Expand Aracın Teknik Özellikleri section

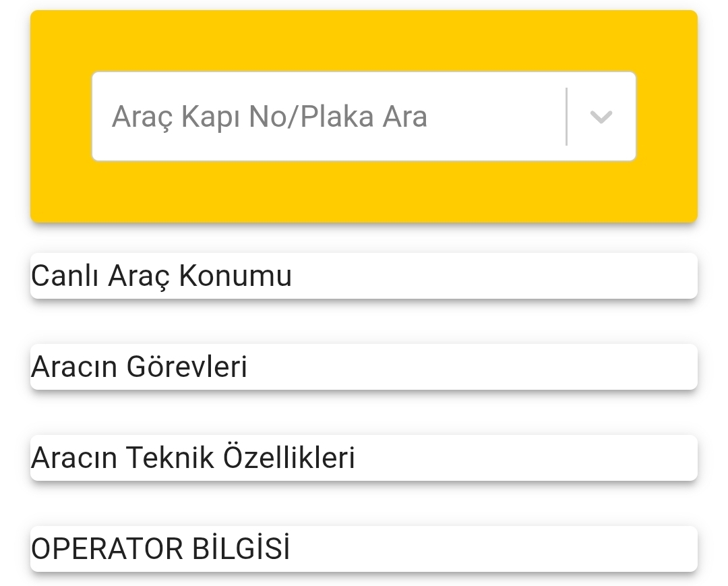(x=364, y=458)
